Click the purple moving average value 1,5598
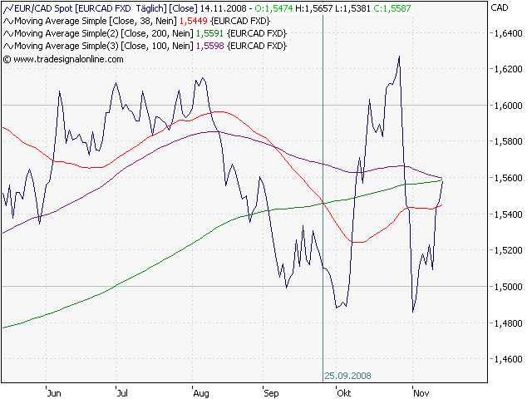 pyautogui.click(x=210, y=46)
